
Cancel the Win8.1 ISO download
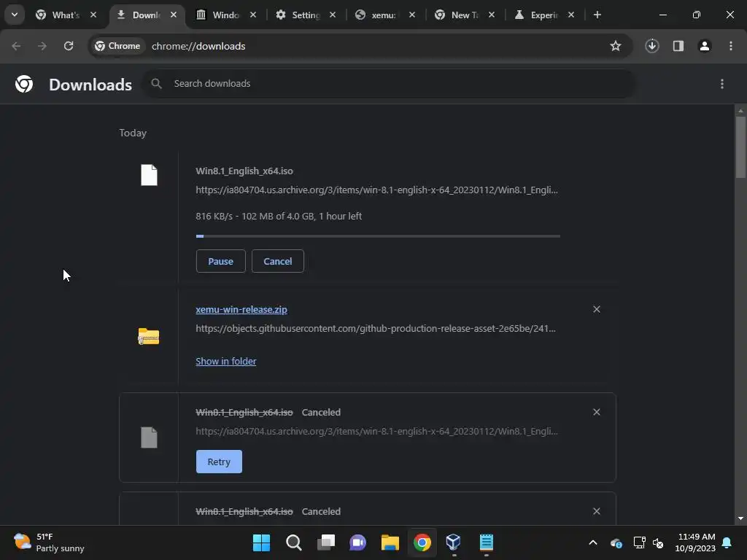278,261
